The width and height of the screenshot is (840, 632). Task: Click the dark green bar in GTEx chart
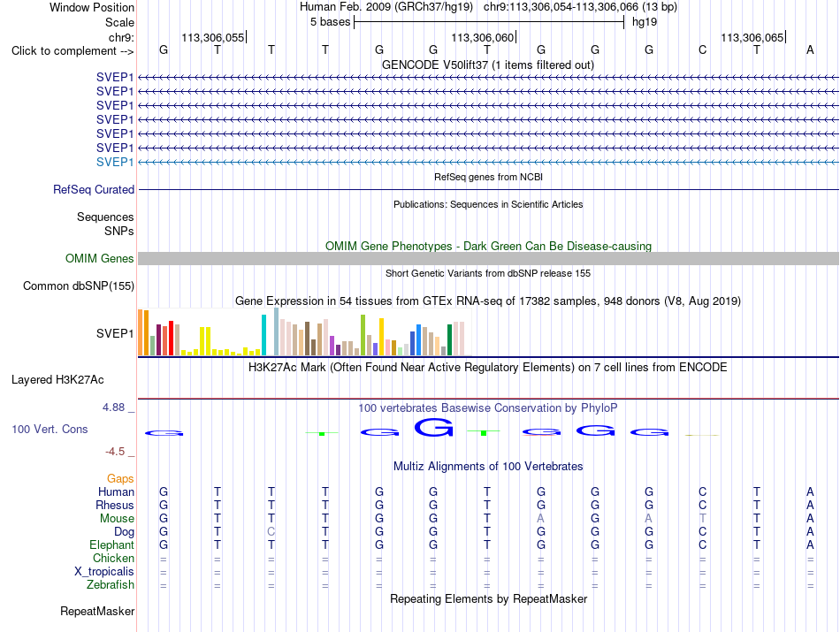(x=450, y=339)
